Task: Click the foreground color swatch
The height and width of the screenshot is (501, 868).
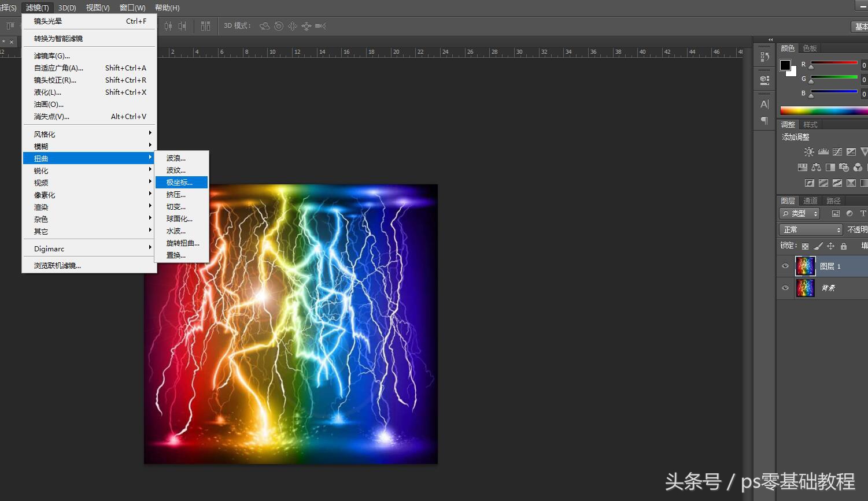Action: coord(785,65)
